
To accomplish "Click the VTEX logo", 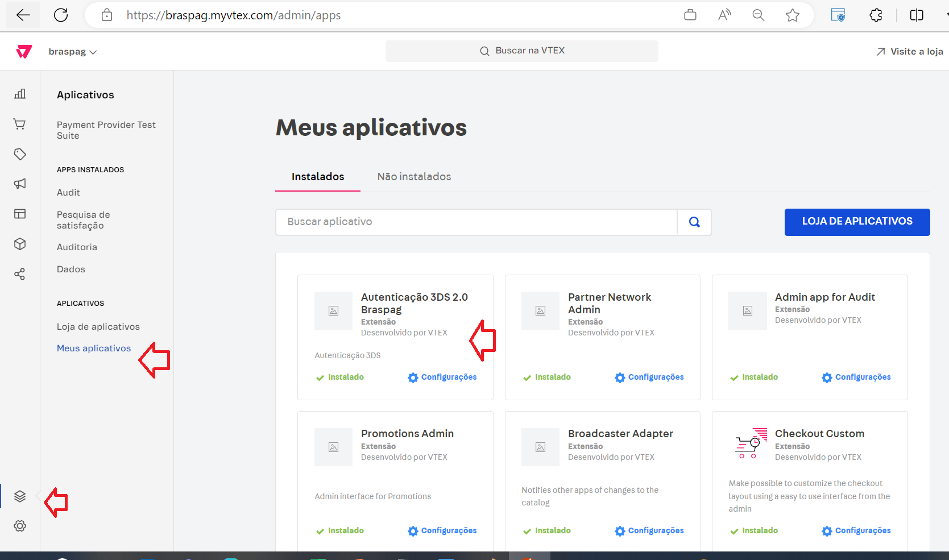I will 24,52.
